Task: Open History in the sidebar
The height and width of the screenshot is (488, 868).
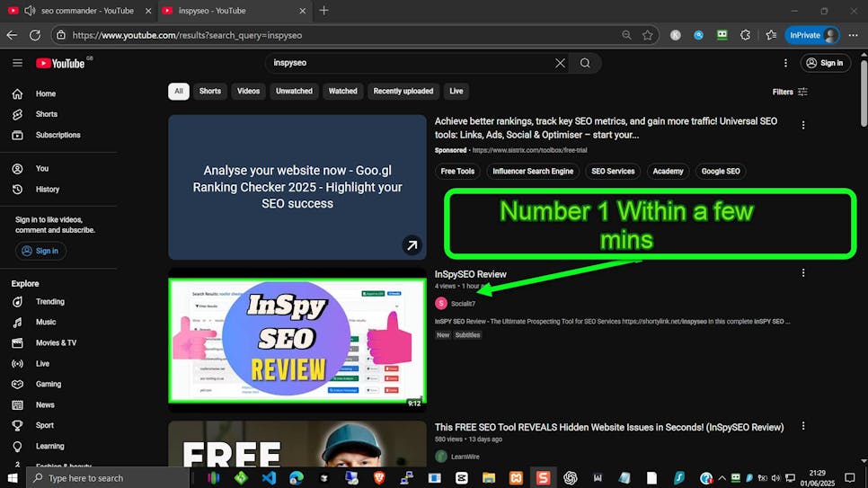Action: click(47, 190)
